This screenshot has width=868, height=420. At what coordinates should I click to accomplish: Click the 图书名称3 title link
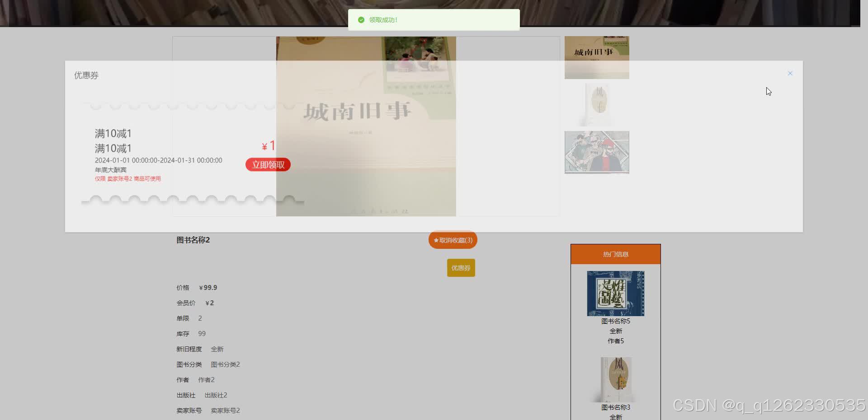coord(616,407)
